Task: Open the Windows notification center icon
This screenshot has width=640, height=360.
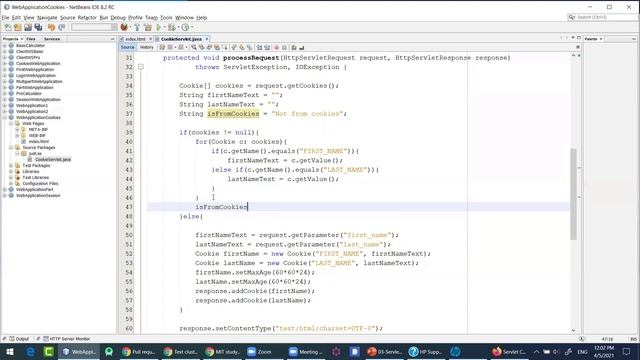Action: click(627, 351)
